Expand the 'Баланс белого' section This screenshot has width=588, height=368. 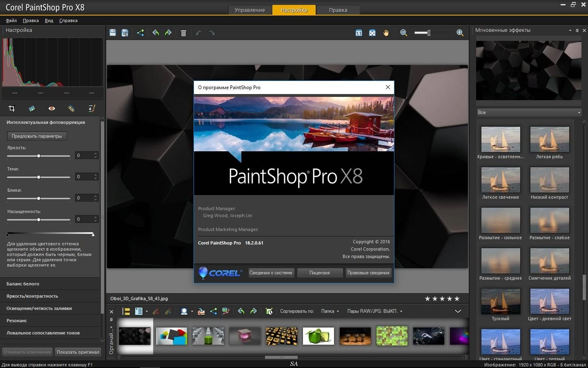pyautogui.click(x=50, y=284)
